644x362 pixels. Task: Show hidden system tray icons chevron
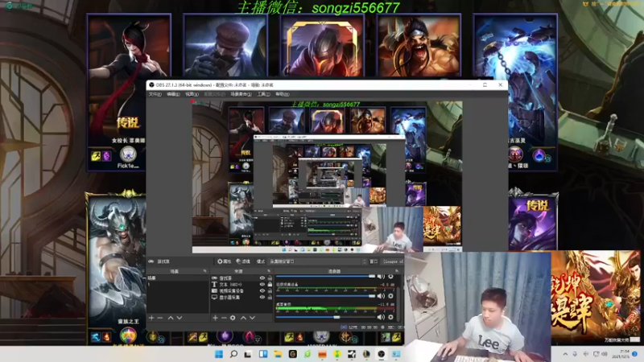(x=565, y=354)
